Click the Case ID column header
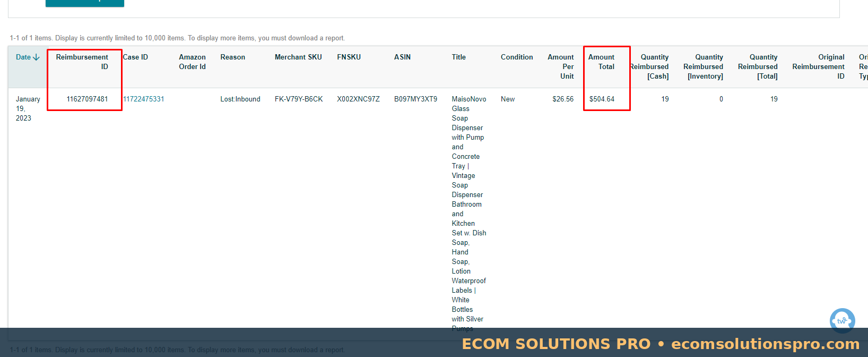The image size is (868, 357). point(136,57)
